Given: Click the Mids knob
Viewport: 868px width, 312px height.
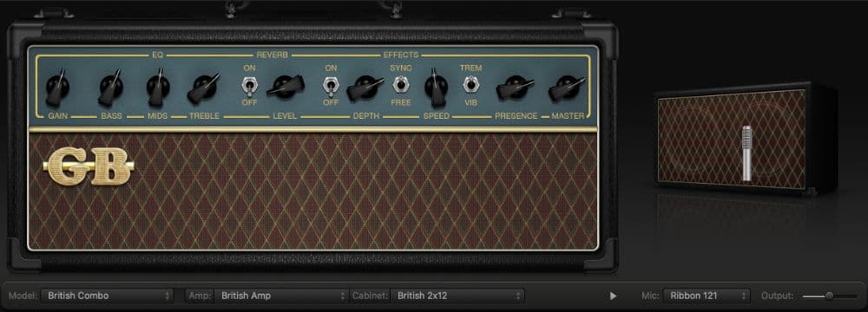Looking at the screenshot, I should pos(158,88).
